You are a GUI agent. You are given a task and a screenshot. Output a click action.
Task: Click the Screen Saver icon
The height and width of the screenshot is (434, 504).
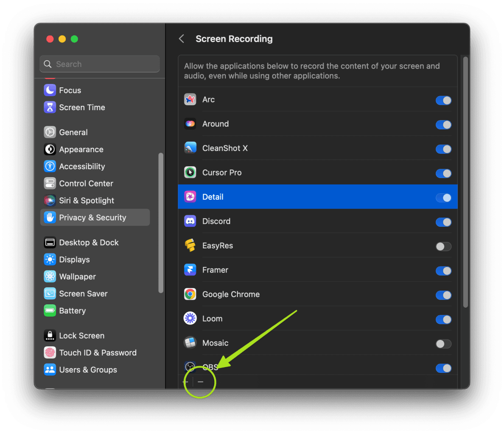pos(50,293)
